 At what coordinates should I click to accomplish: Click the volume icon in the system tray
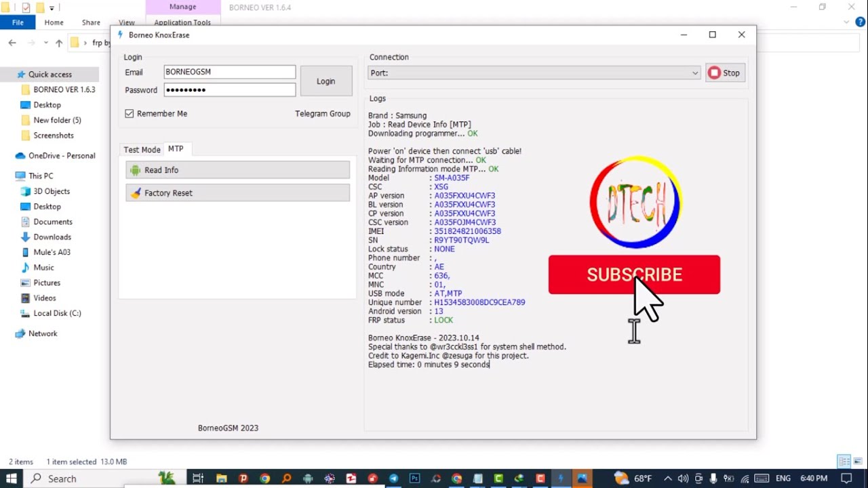click(683, 479)
